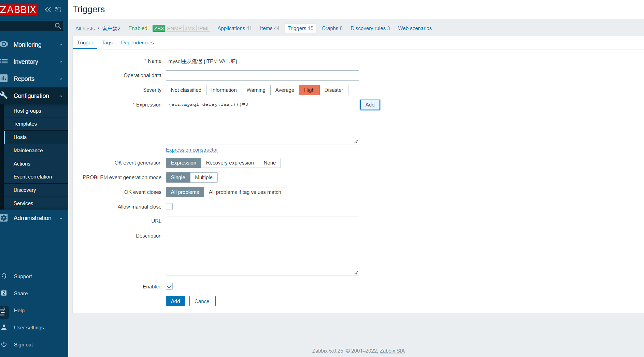This screenshot has height=357, width=644.
Task: Set severity to Average
Action: tap(285, 90)
